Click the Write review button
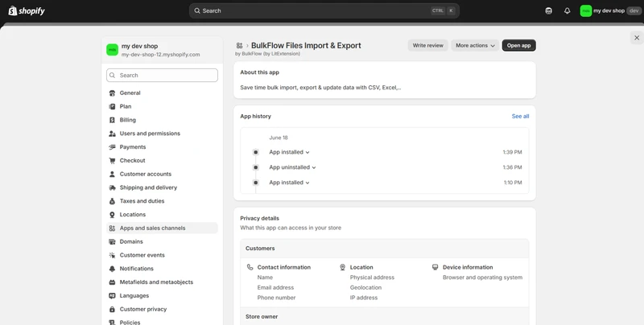The width and height of the screenshot is (644, 325). [427, 46]
